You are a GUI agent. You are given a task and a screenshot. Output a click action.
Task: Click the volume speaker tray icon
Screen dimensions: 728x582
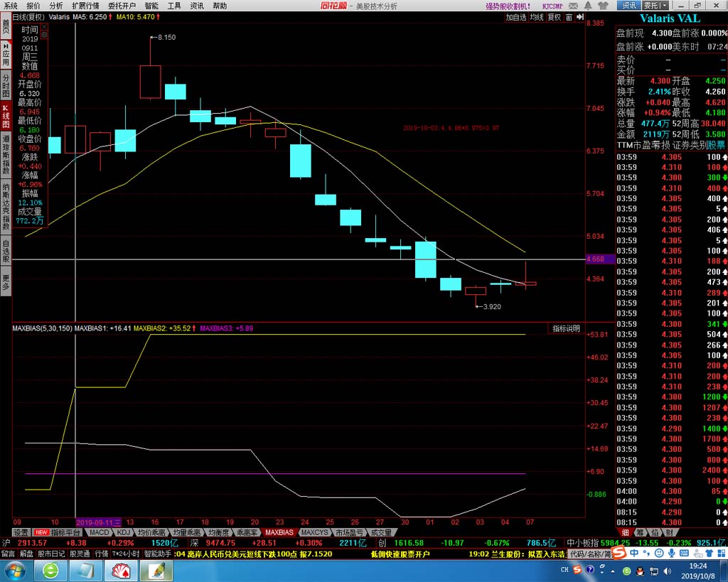click(667, 571)
